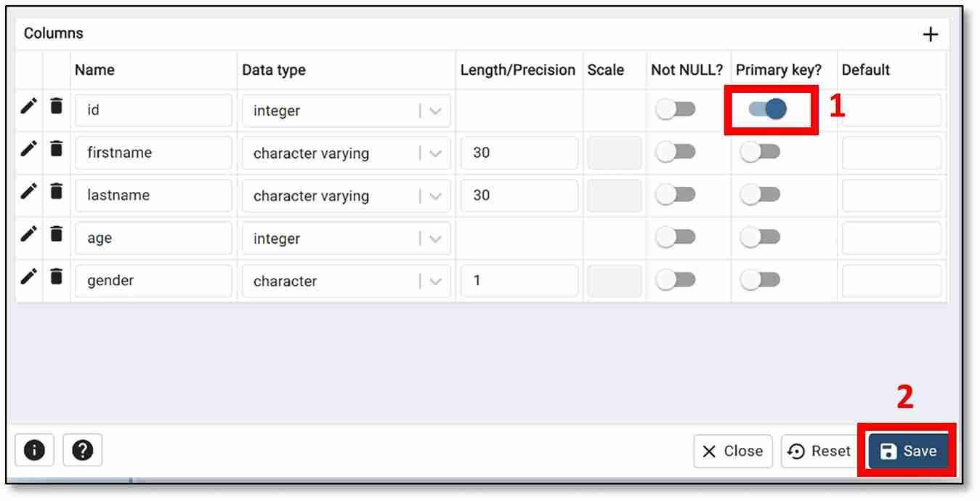This screenshot has height=501, width=980.
Task: Toggle Primary key for the age column
Action: pos(760,237)
